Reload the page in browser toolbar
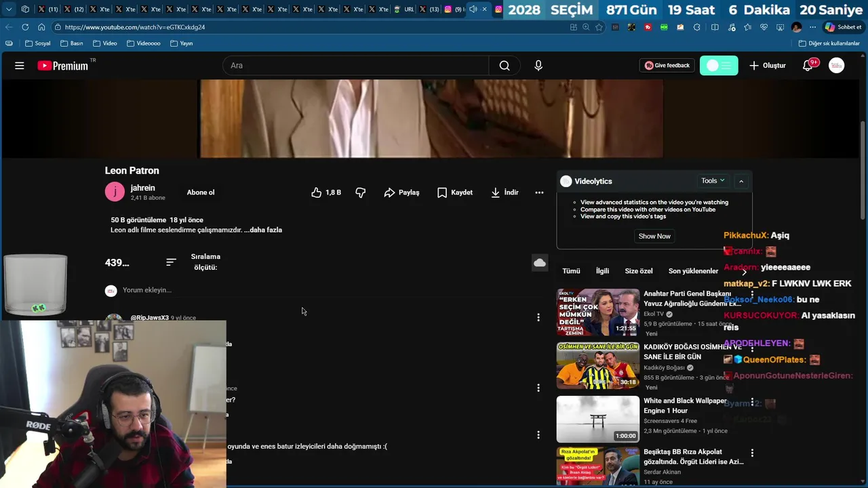The width and height of the screenshot is (868, 488). (25, 27)
